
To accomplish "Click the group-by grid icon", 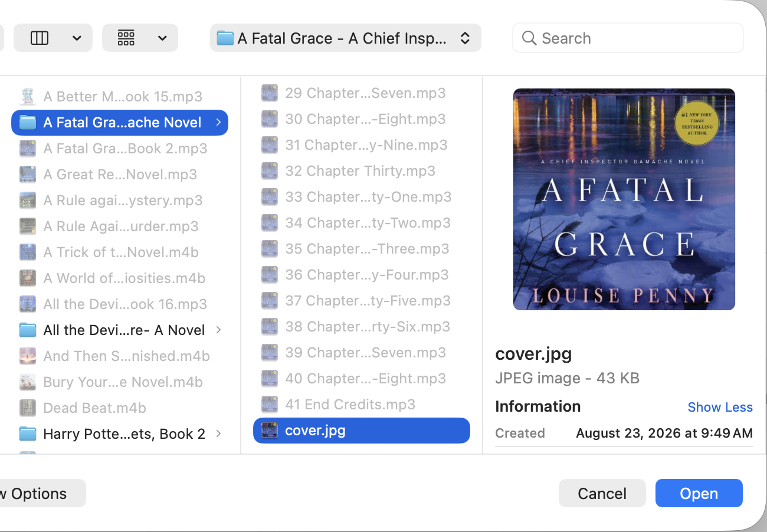I will 126,38.
